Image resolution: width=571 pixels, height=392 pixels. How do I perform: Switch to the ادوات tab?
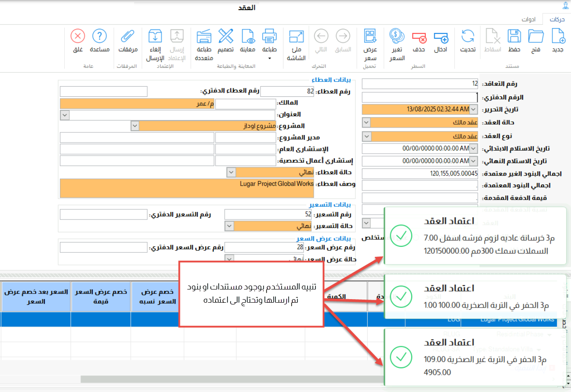(x=528, y=19)
